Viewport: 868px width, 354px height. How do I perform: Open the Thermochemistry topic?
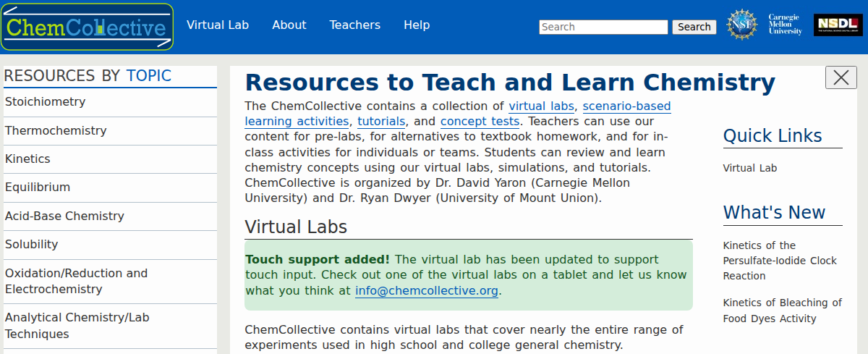pyautogui.click(x=56, y=131)
